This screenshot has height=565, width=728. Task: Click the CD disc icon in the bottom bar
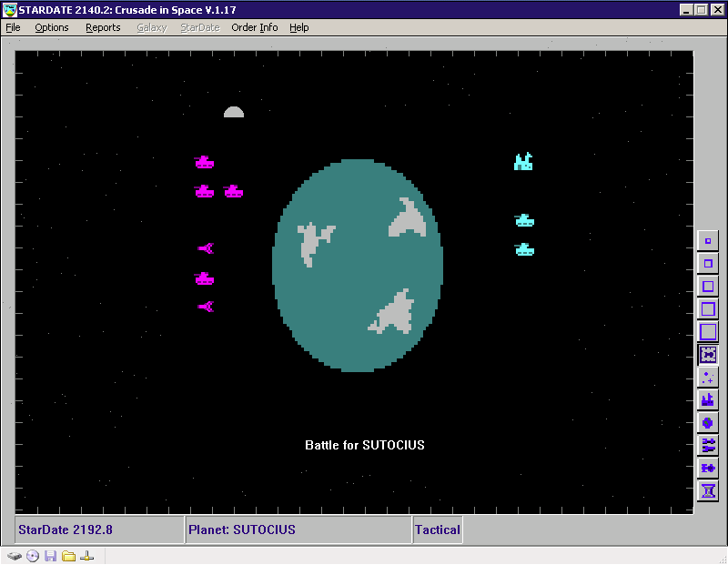click(x=33, y=556)
